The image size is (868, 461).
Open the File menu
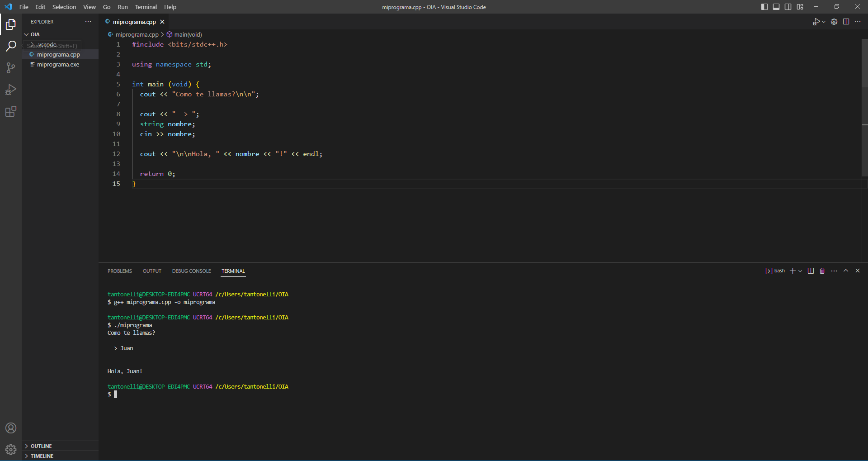pyautogui.click(x=24, y=7)
